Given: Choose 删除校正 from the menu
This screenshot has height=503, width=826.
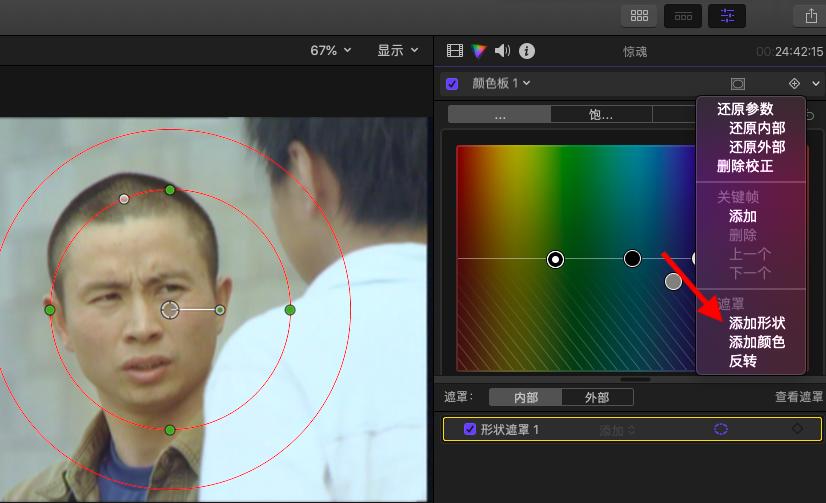Looking at the screenshot, I should pyautogui.click(x=745, y=166).
